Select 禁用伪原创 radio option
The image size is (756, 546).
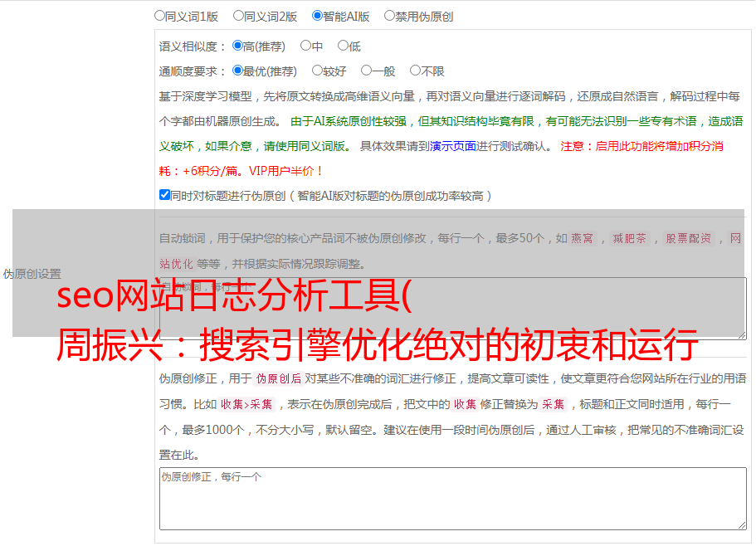click(x=389, y=16)
